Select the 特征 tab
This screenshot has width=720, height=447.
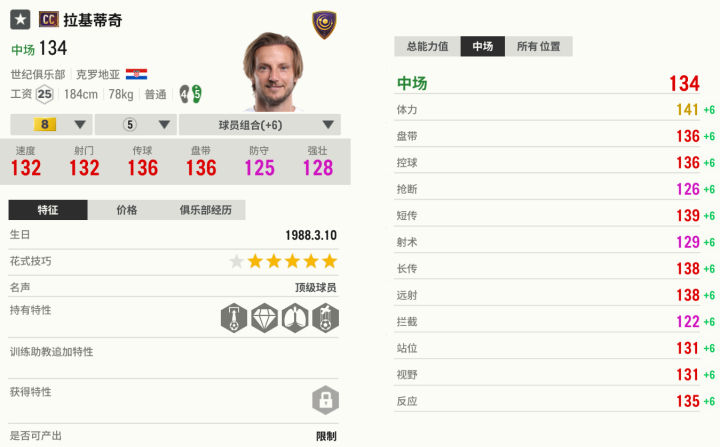48,210
